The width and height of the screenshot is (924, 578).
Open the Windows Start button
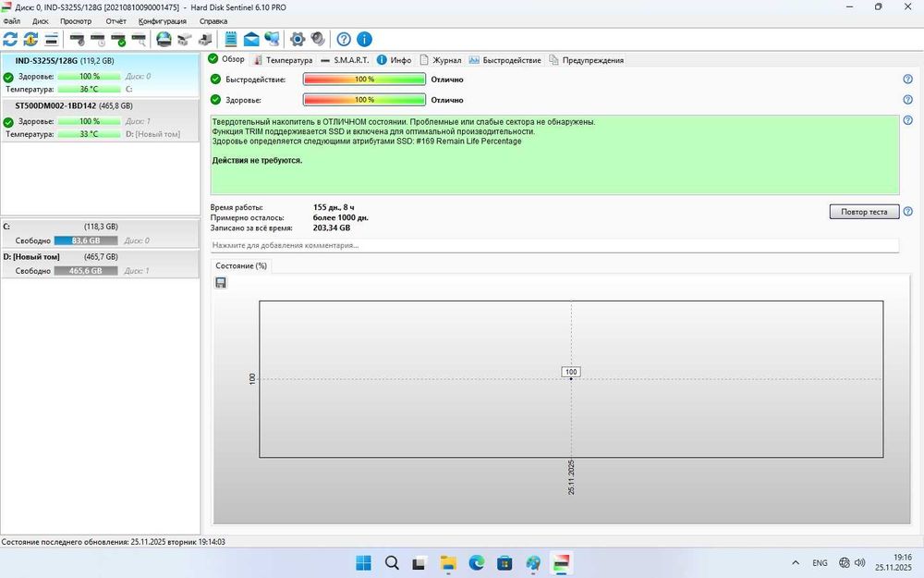coord(363,563)
